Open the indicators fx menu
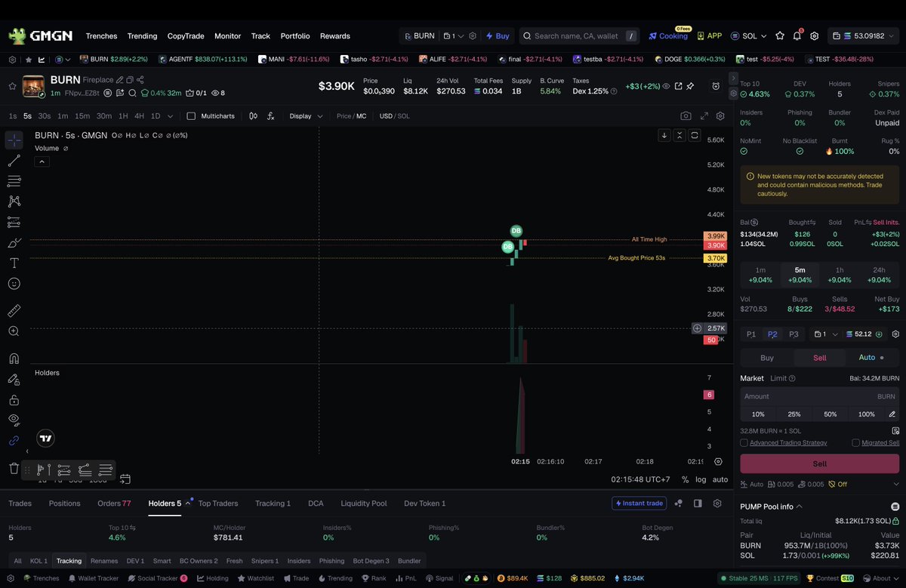906x588 pixels. tap(270, 116)
